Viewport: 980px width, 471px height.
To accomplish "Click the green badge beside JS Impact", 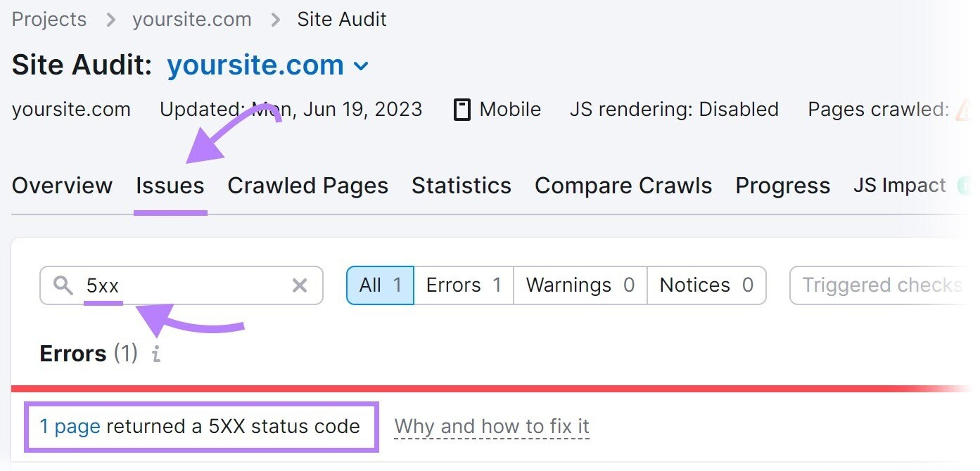I will coord(965,185).
